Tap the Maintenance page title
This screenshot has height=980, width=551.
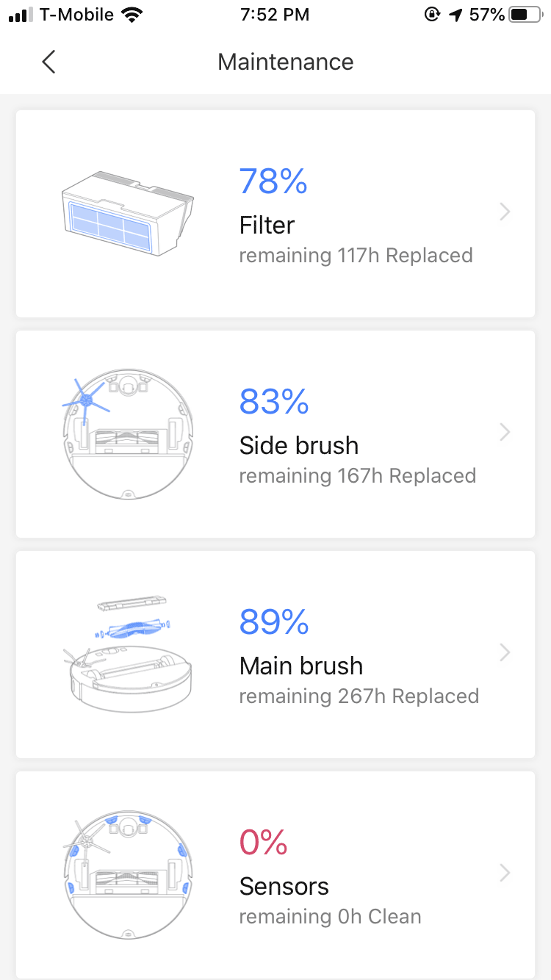286,62
